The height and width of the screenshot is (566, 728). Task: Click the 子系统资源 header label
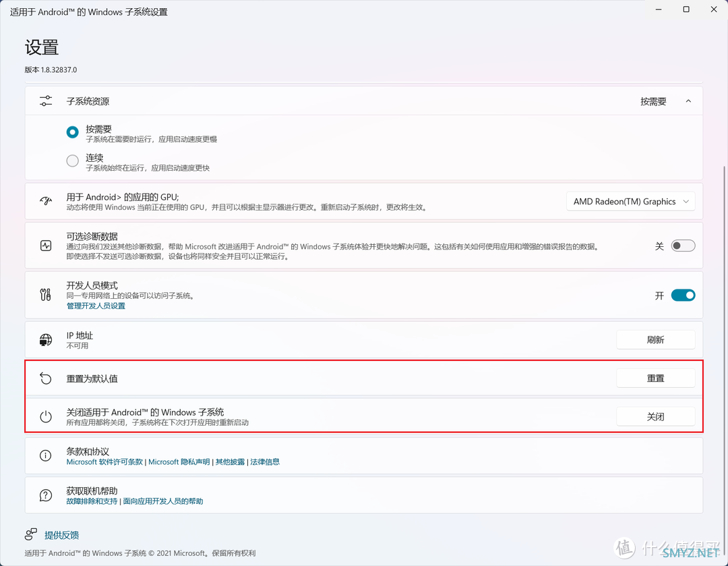[88, 101]
